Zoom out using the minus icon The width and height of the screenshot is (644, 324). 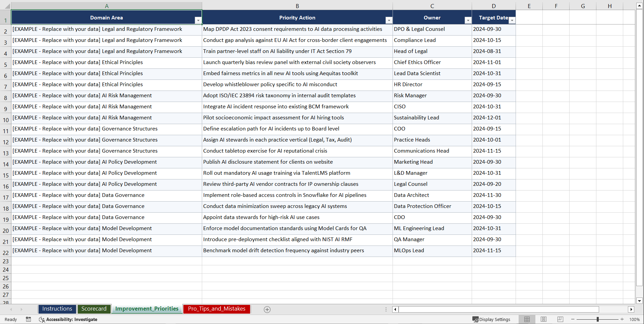click(x=573, y=319)
